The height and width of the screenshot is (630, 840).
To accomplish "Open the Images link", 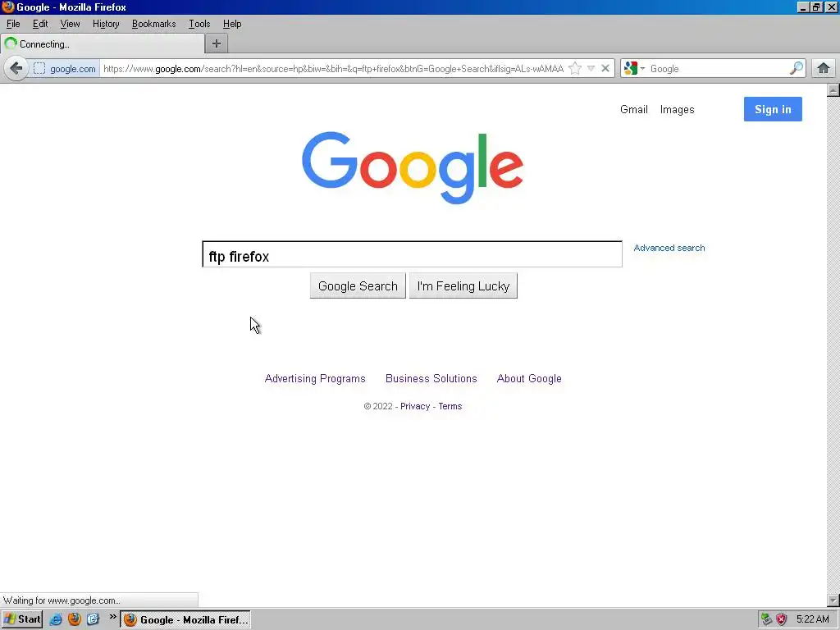I will pyautogui.click(x=677, y=109).
